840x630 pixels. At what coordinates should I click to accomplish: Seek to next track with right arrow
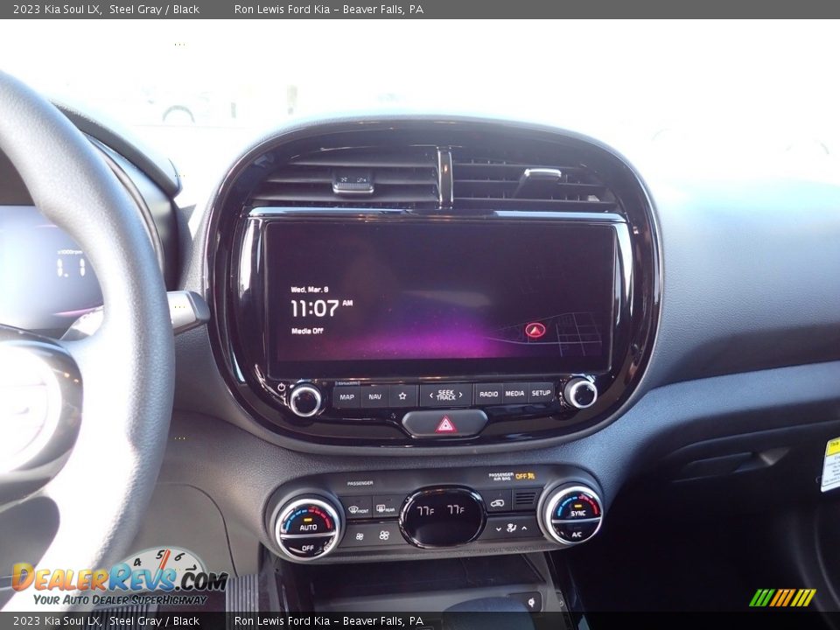[x=461, y=395]
